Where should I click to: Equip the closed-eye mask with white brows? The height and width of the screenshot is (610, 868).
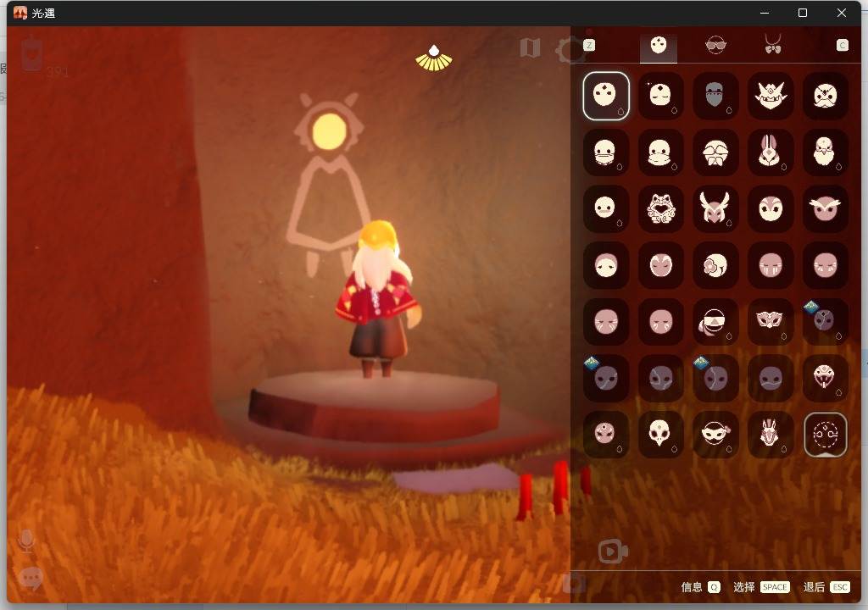[x=660, y=265]
